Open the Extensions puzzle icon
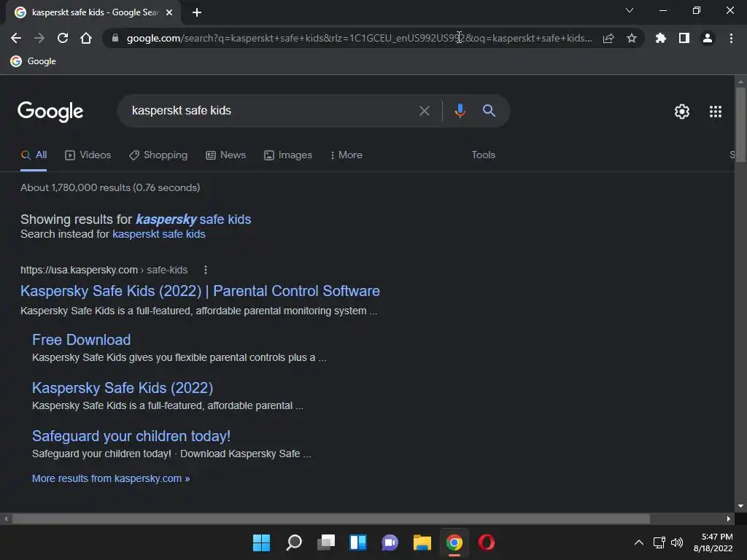 tap(660, 38)
